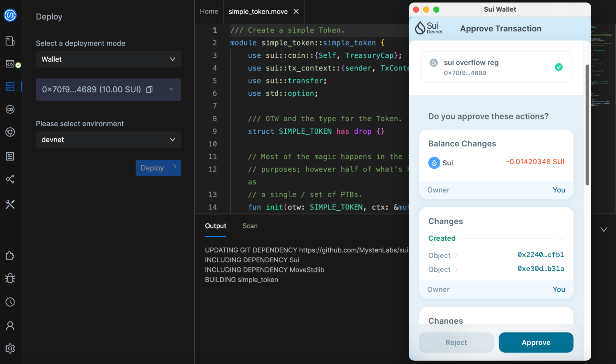Collapse the output panel chevron
616x364 pixels.
point(604,229)
